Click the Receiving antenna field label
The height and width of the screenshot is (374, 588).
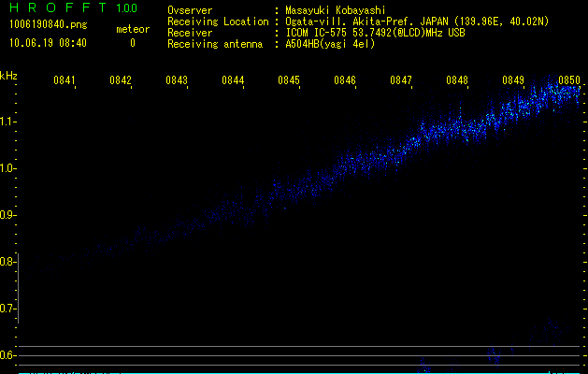point(215,44)
